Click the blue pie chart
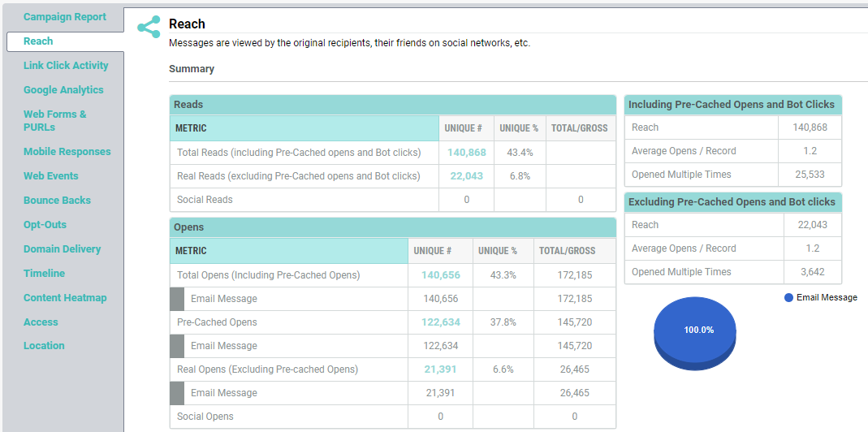 pyautogui.click(x=694, y=331)
